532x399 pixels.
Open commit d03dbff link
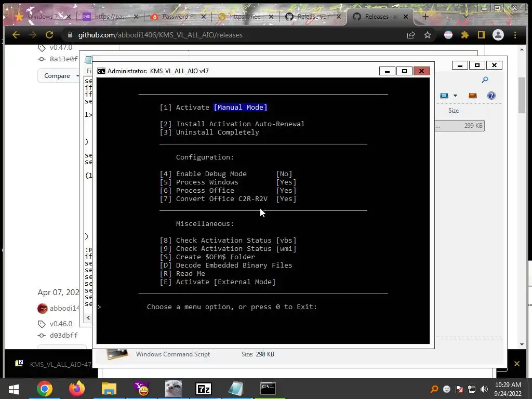pyautogui.click(x=64, y=335)
